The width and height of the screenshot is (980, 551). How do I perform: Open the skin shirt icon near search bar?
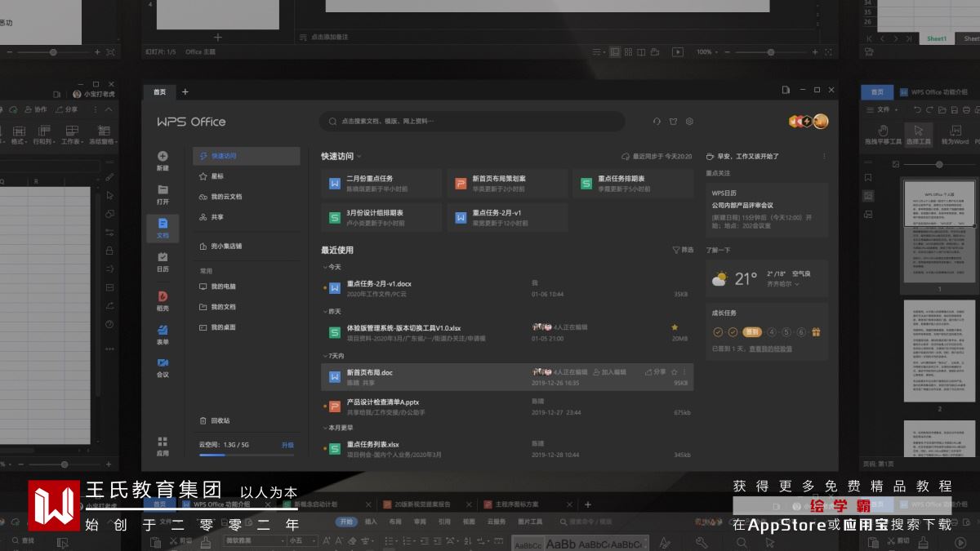pos(673,122)
